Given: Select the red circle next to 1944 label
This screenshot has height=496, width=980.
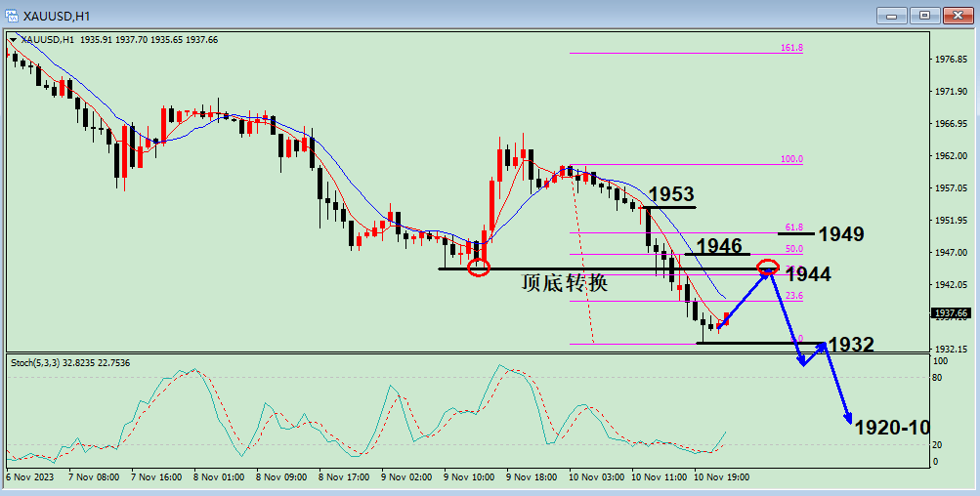Looking at the screenshot, I should [x=768, y=267].
